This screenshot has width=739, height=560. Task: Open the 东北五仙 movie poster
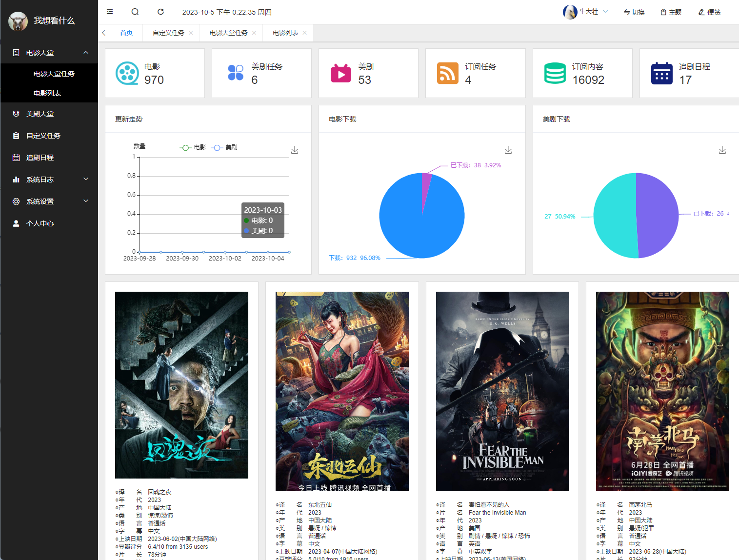coord(342,391)
